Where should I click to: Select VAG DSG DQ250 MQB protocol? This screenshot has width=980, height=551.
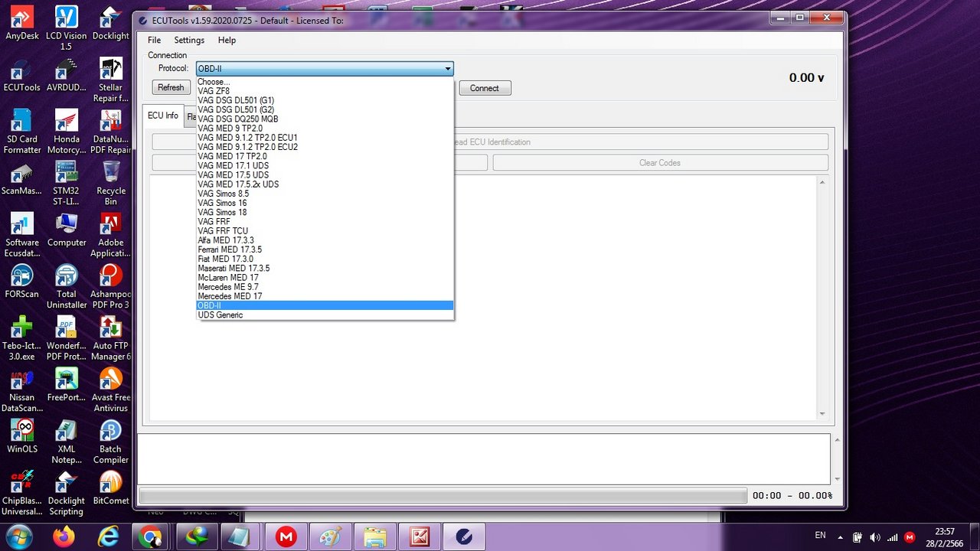[325, 119]
